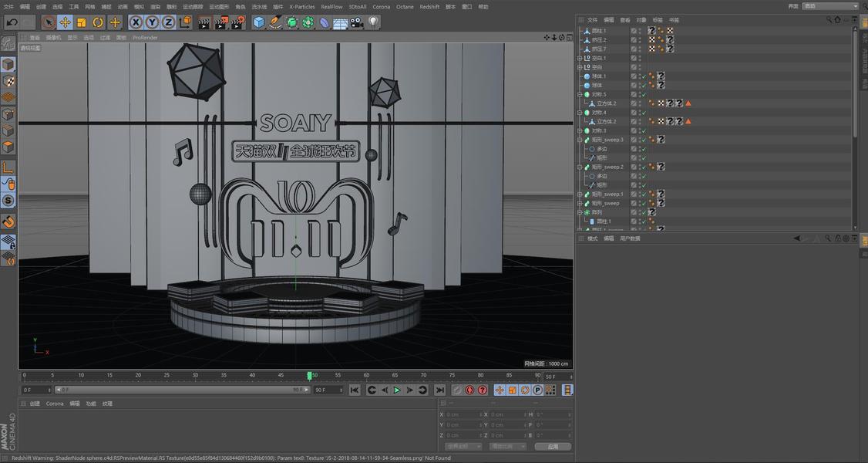Collapse the 矩形_sweep.3 object
The width and height of the screenshot is (868, 463).
tap(580, 140)
